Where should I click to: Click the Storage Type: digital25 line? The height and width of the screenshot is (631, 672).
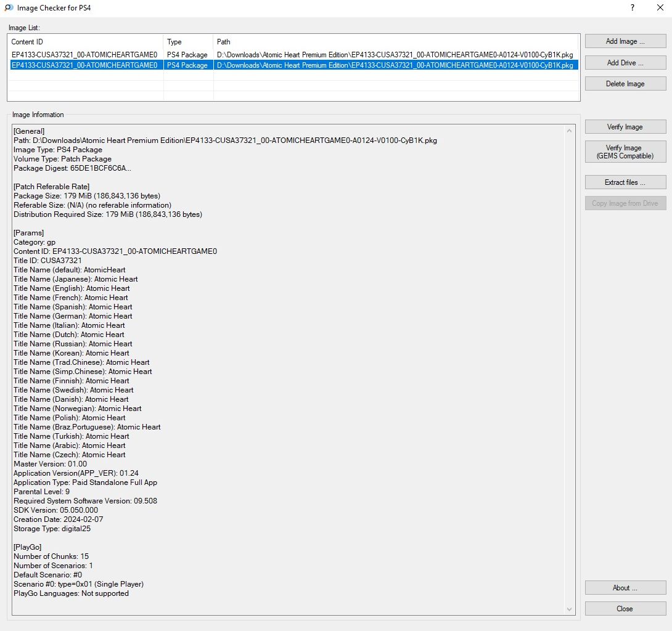tap(52, 529)
